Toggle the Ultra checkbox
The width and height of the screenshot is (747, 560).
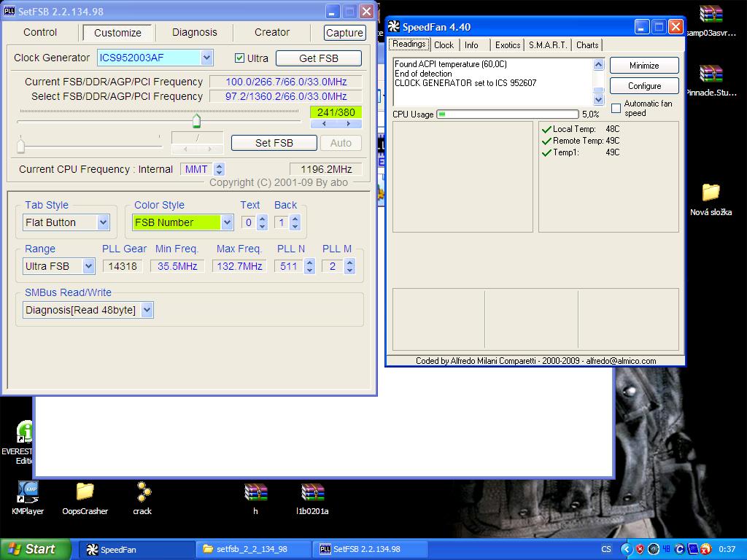click(x=239, y=58)
